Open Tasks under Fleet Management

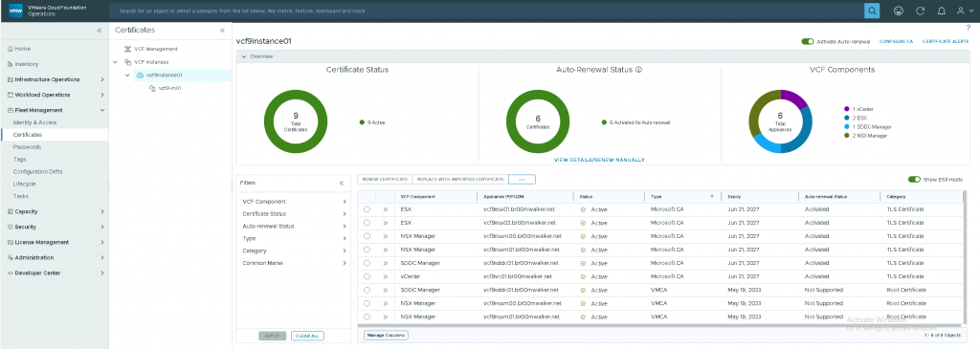click(21, 196)
